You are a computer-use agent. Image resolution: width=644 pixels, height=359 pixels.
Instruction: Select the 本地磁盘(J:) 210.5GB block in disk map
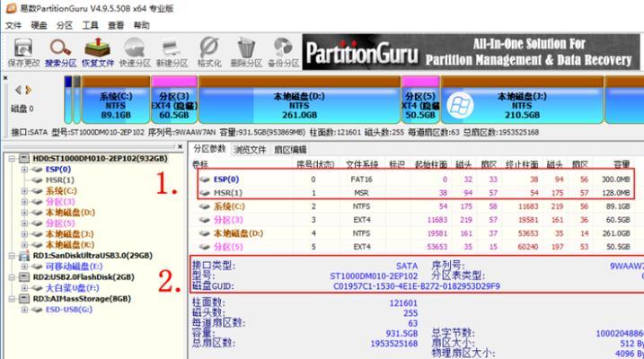522,100
